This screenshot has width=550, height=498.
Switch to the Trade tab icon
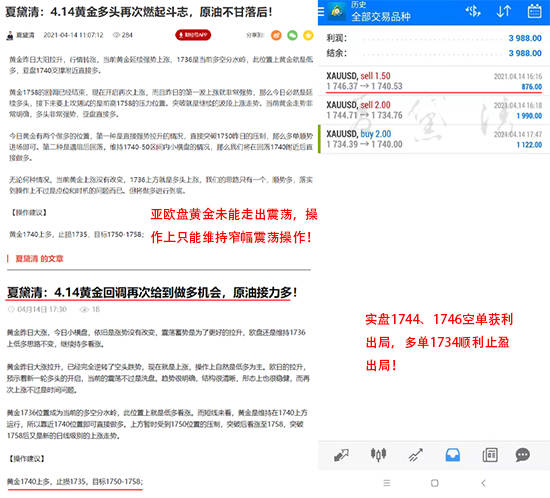point(415,455)
